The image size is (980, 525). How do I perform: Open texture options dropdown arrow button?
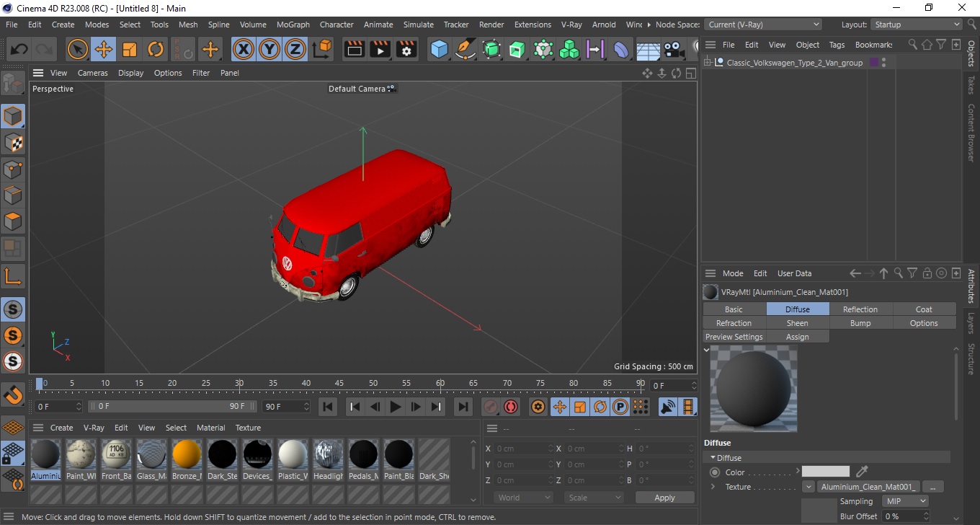808,487
